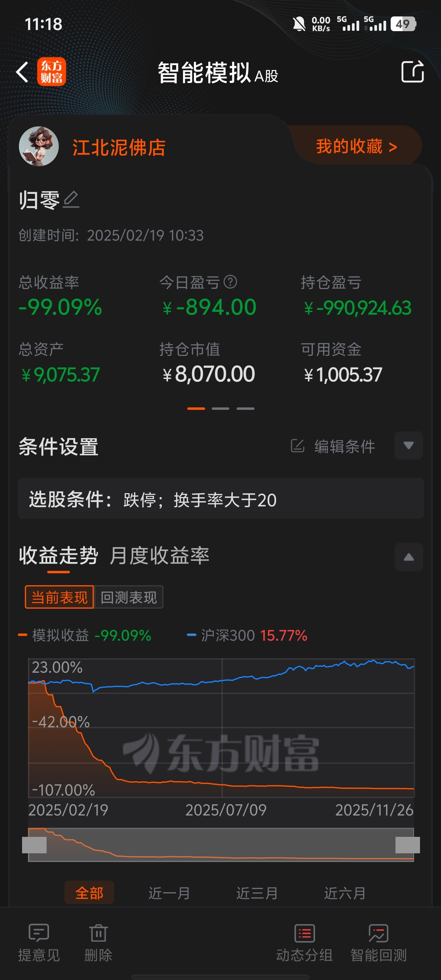Tap the back arrow icon
The image size is (441, 980).
pos(22,72)
